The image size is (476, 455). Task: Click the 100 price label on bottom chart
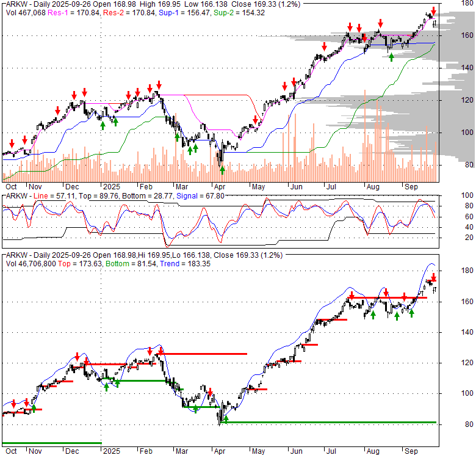point(467,393)
